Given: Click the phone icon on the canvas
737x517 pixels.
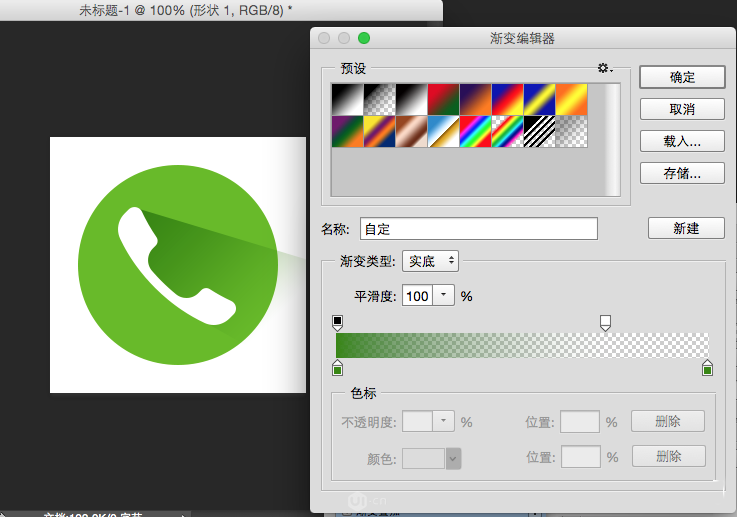Looking at the screenshot, I should click(x=178, y=265).
